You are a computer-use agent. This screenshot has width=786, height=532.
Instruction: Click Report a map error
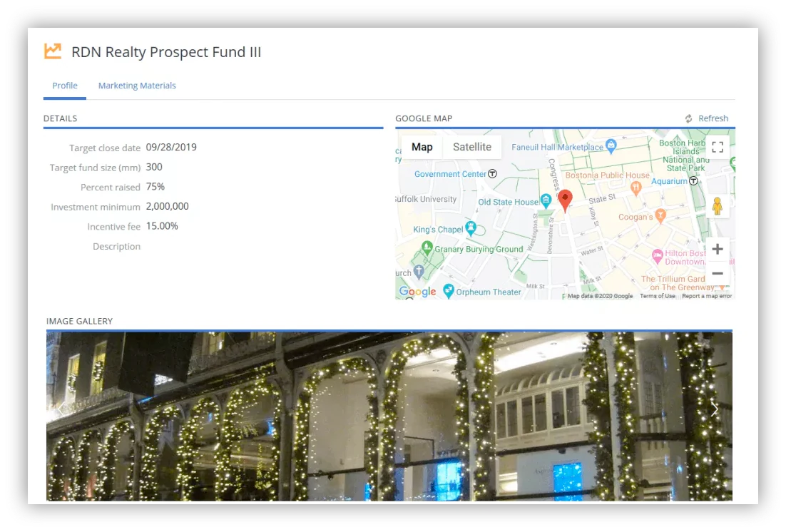click(x=707, y=296)
